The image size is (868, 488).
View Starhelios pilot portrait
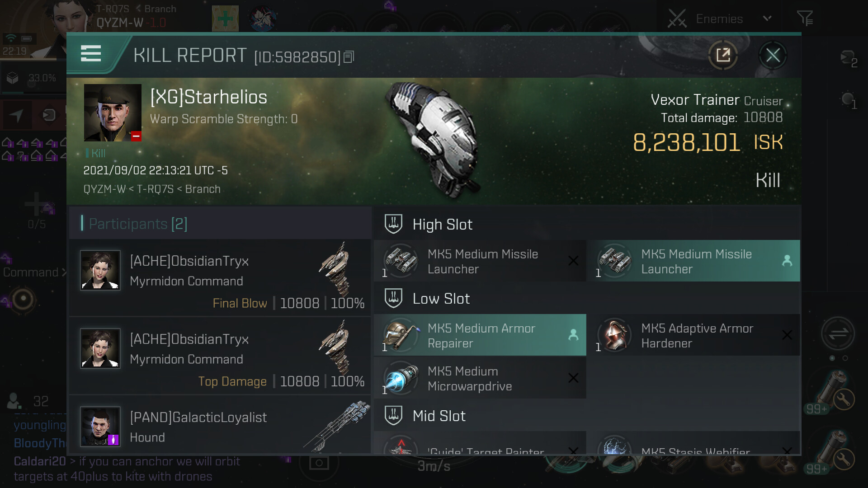(113, 113)
